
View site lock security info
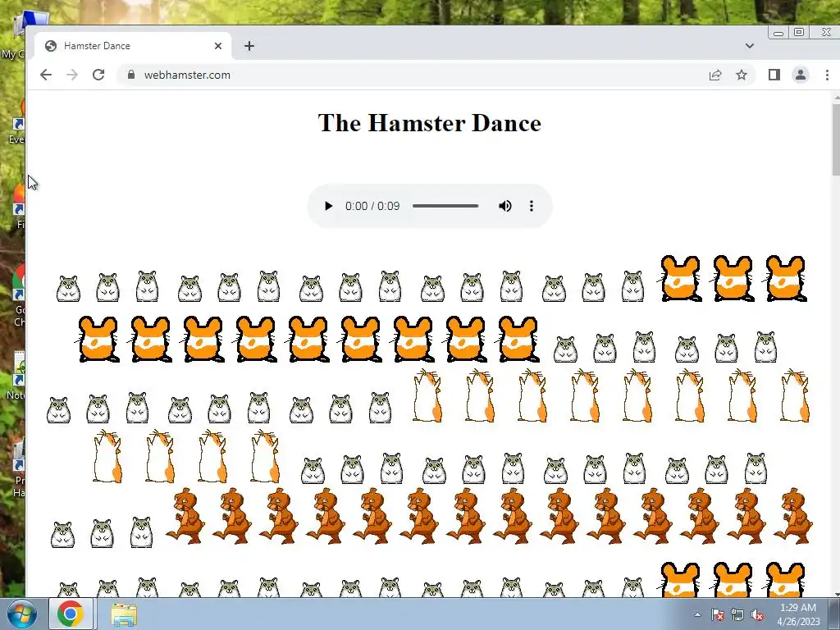(130, 75)
